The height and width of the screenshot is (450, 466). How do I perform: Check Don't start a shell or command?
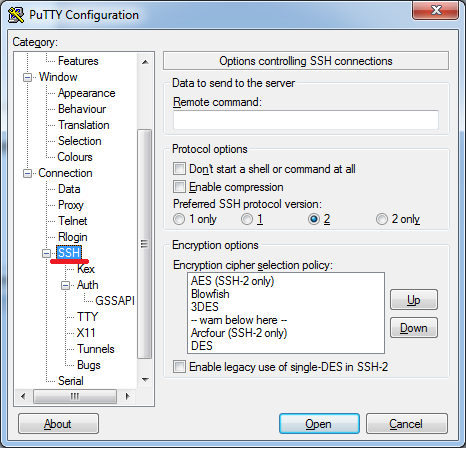(179, 169)
